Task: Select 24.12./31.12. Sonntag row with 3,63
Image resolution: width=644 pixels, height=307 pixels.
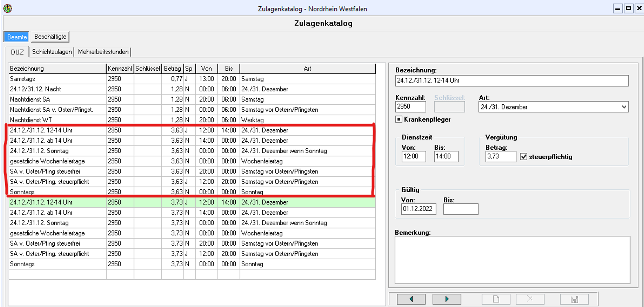Action: pos(192,151)
